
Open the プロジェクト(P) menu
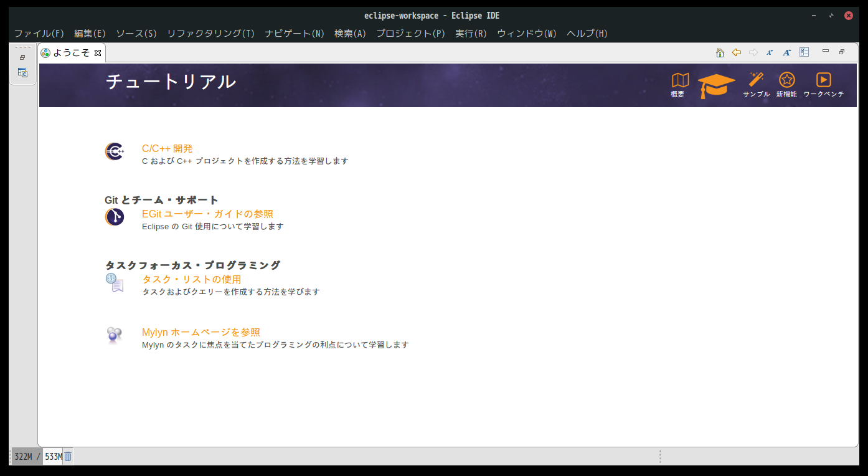click(410, 34)
